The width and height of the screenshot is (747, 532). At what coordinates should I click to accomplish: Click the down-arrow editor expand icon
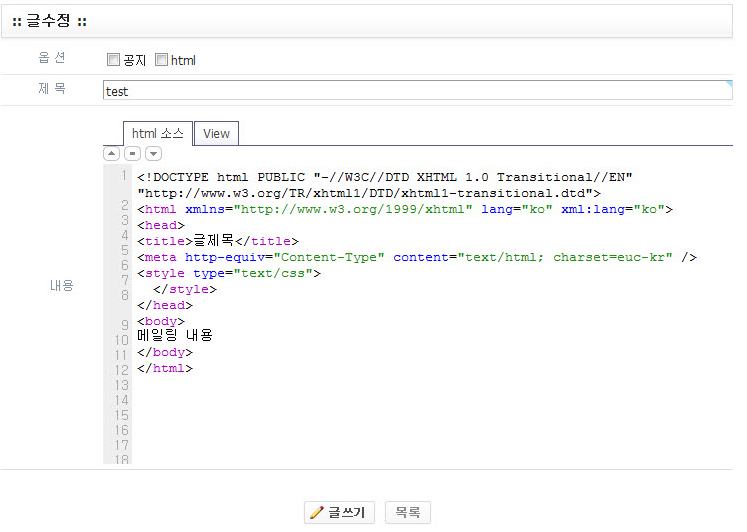point(153,154)
